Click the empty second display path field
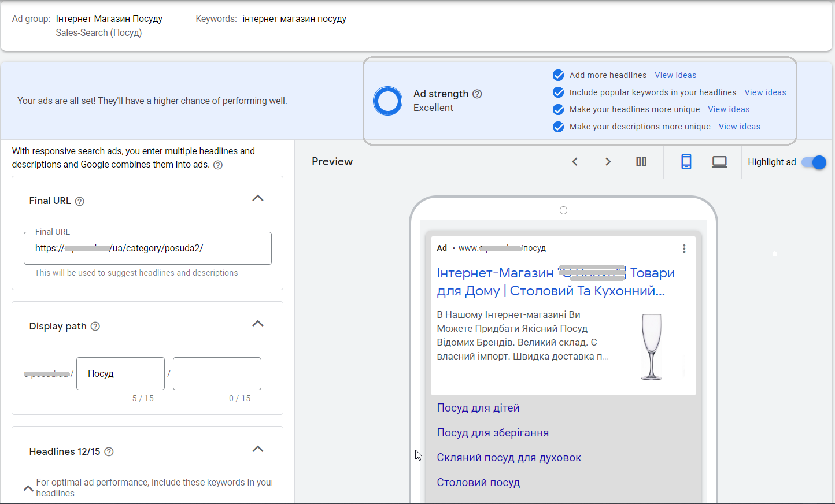The image size is (835, 504). 217,374
